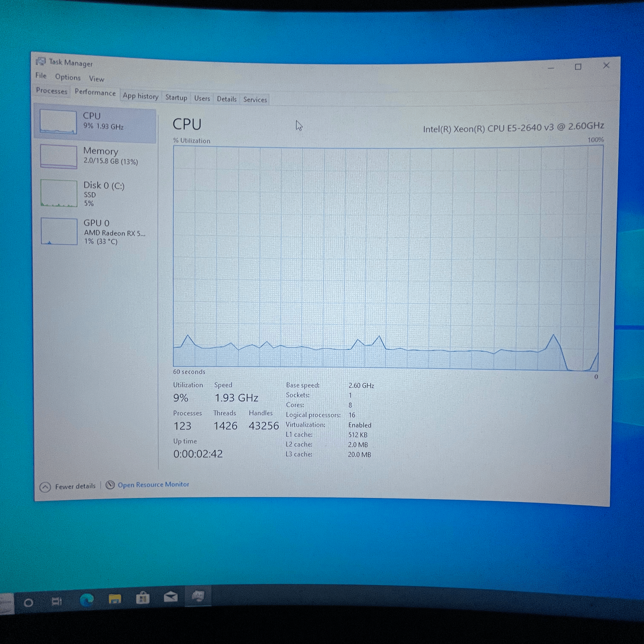Click the Virtualization Enabled value
This screenshot has width=644, height=644.
(360, 425)
